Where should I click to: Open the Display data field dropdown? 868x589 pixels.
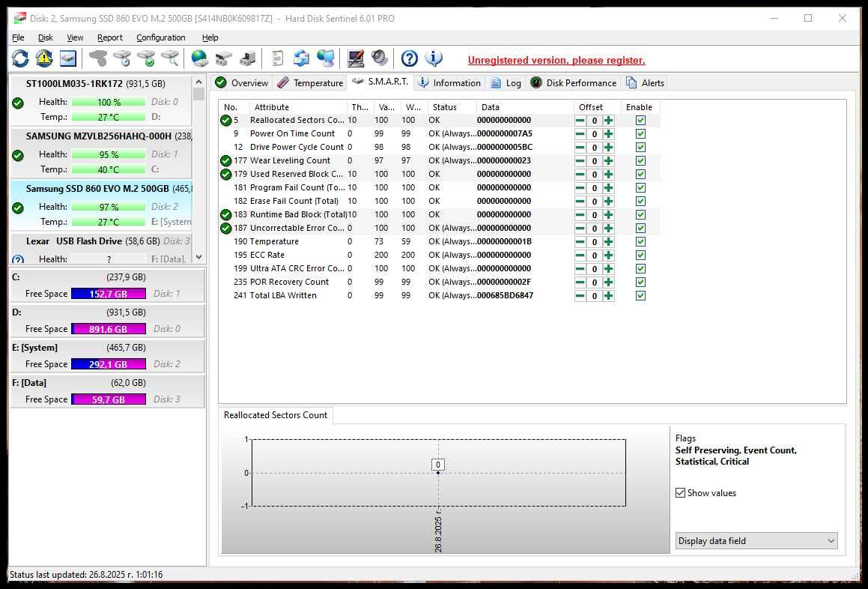pyautogui.click(x=756, y=541)
